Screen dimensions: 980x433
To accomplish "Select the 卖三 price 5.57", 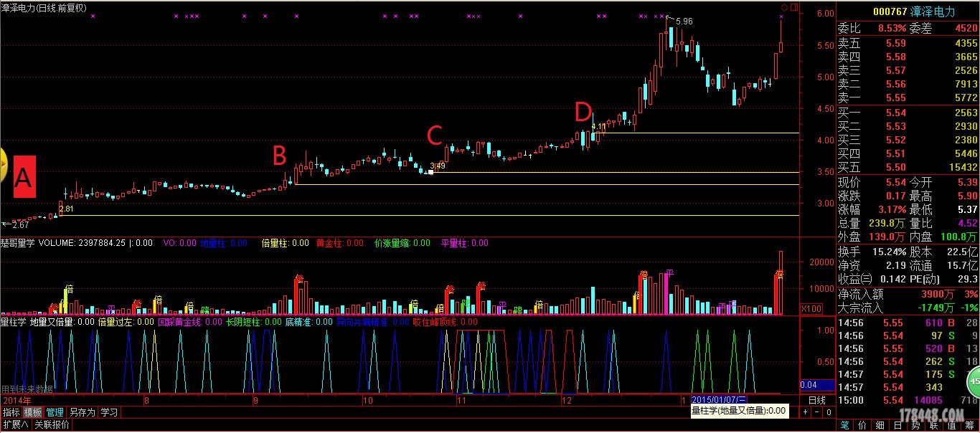I will [896, 70].
